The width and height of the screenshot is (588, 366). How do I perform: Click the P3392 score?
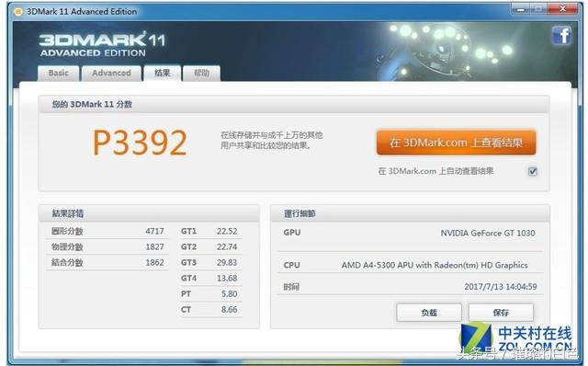point(140,143)
